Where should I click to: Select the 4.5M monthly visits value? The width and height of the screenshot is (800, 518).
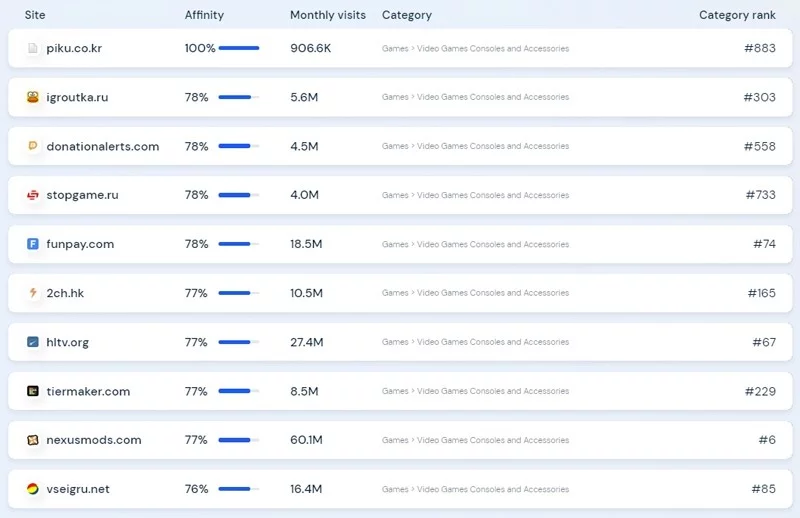point(304,146)
